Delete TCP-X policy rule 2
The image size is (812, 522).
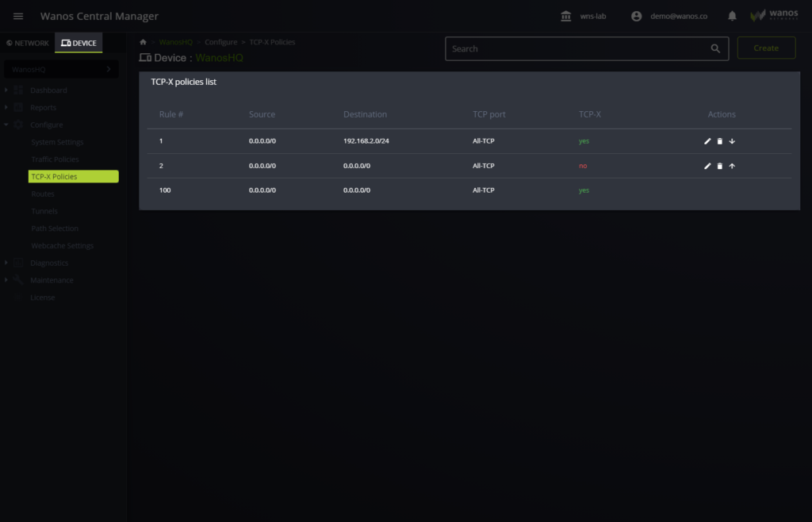(720, 167)
